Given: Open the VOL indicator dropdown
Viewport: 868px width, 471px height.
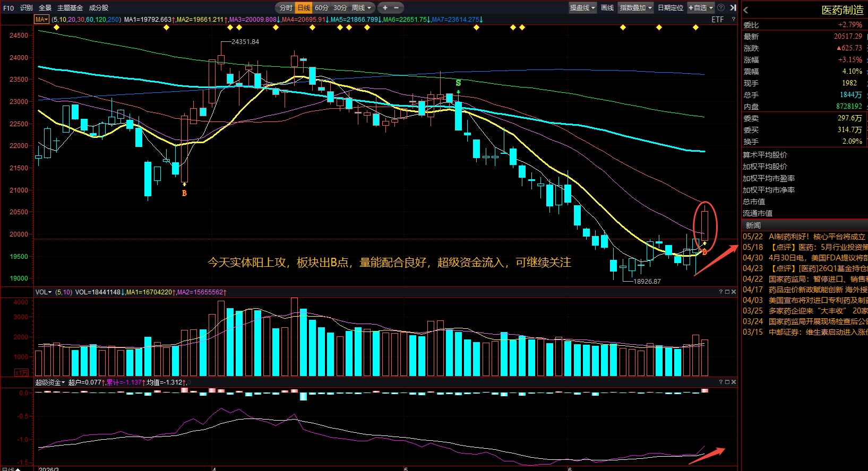Looking at the screenshot, I should [x=44, y=292].
